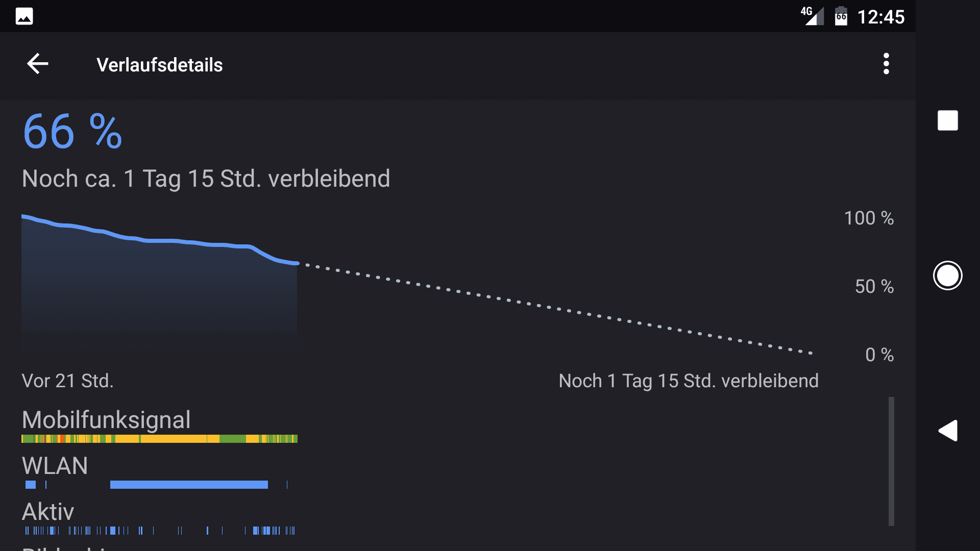
Task: Tap the Vor 21 Std. label
Action: tap(67, 381)
